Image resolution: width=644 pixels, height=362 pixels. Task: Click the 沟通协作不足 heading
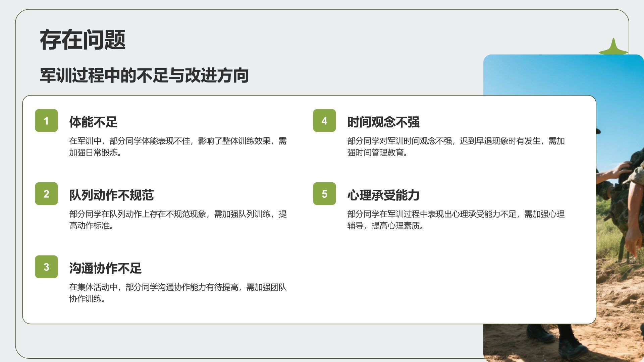click(x=105, y=268)
